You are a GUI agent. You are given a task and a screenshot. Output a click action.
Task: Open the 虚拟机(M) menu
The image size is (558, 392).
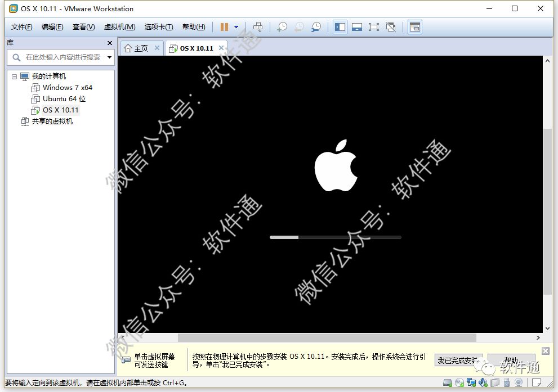[x=119, y=27]
